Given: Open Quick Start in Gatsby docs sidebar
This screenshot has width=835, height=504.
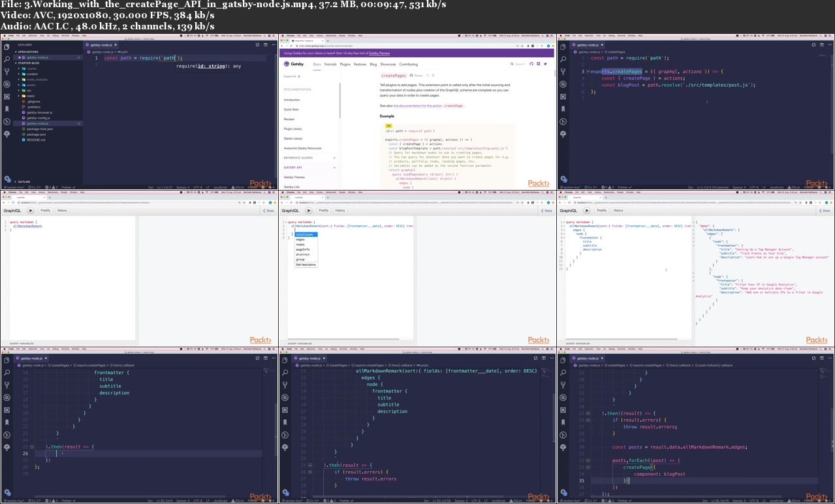Looking at the screenshot, I should tap(291, 110).
